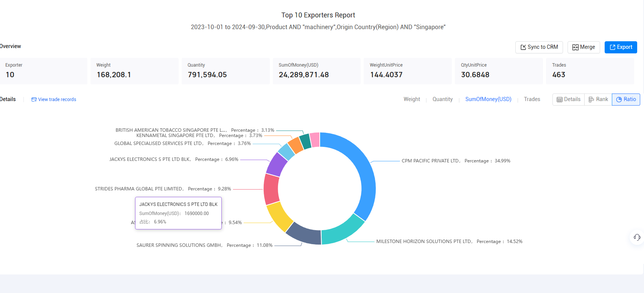This screenshot has height=293, width=644.
Task: Click the QtyUnitPrice value 30.6848
Action: [x=475, y=75]
